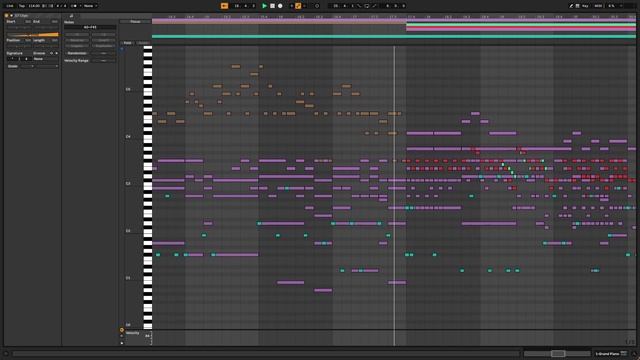
Task: Open the quantization menu set to None
Action: pos(90,6)
